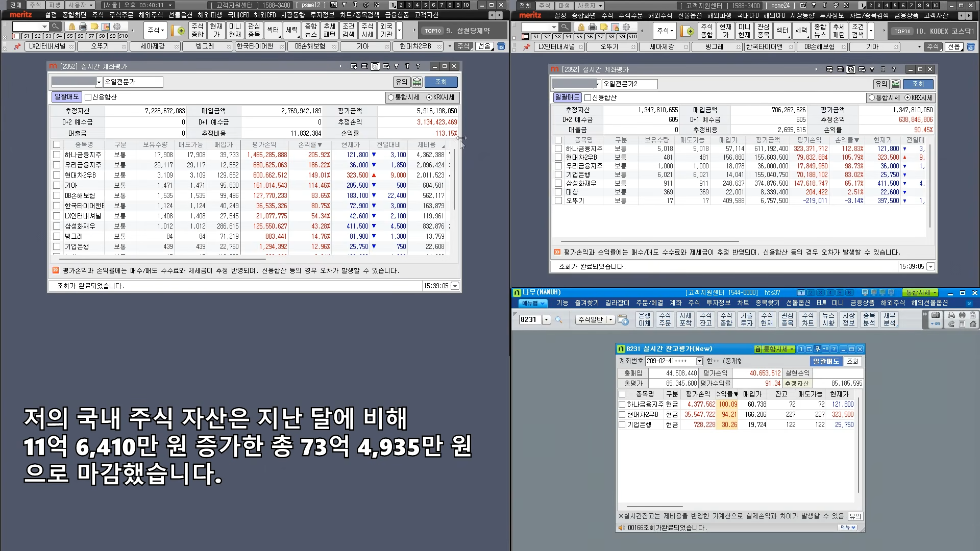Click the 오일전문가 account name field
980x551 pixels.
[133, 82]
